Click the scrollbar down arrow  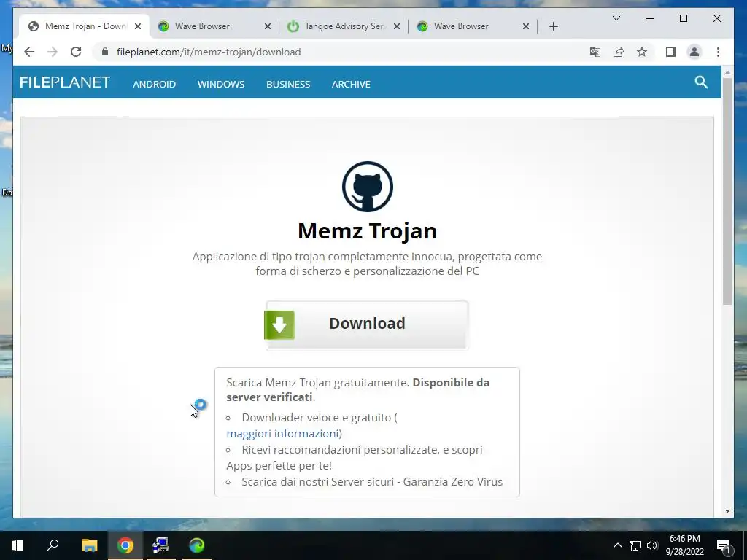click(x=727, y=511)
